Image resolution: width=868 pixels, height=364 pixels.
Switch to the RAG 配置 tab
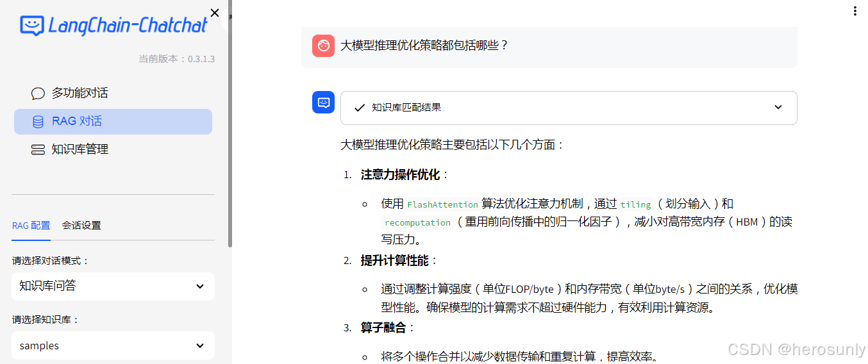point(31,226)
